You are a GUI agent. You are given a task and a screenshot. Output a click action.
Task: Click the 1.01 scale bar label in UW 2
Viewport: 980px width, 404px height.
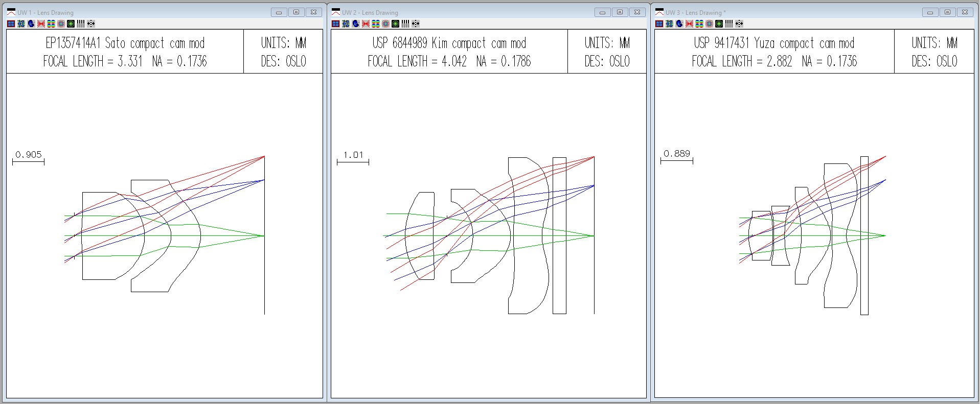point(353,155)
